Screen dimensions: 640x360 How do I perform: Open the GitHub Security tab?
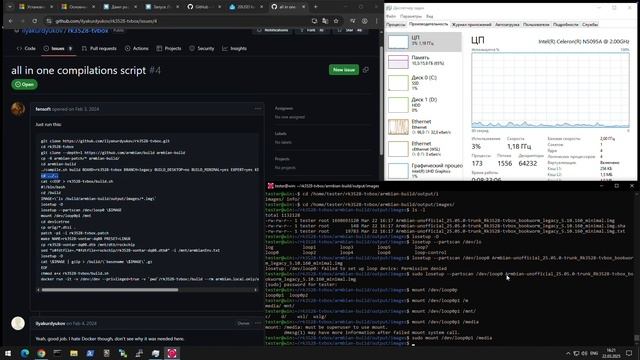[x=202, y=49]
